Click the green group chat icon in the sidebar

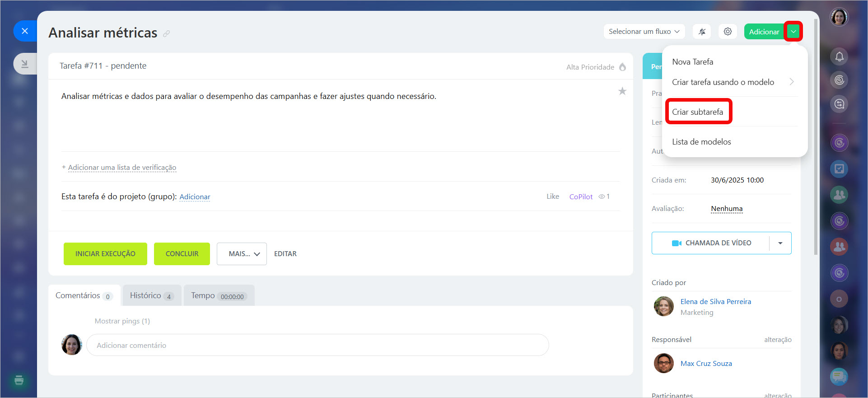point(839,195)
